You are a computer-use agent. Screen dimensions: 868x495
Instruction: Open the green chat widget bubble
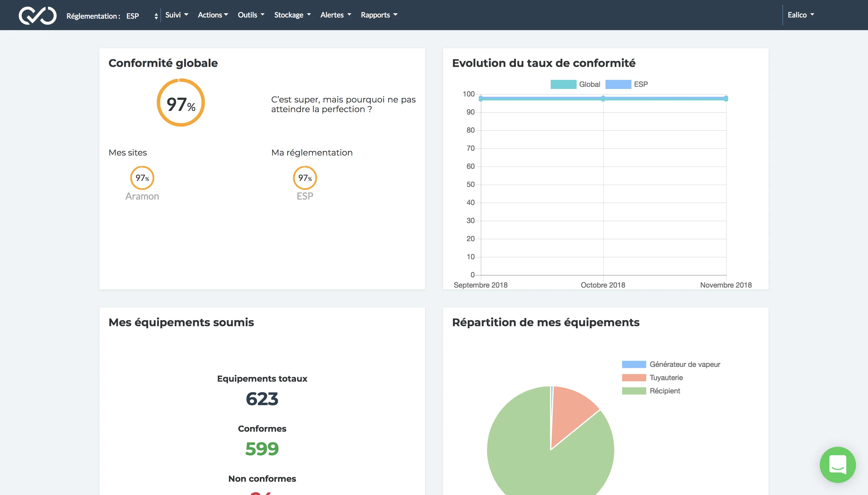tap(838, 465)
